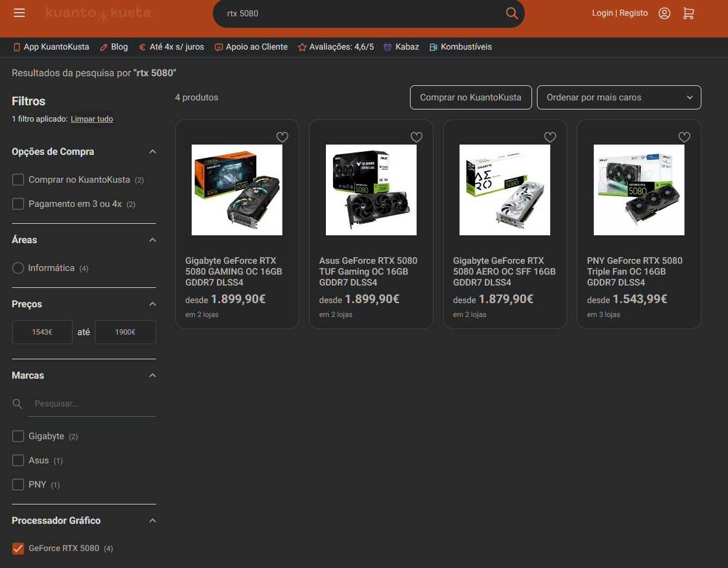Click the Kabaz basket icon

388,47
